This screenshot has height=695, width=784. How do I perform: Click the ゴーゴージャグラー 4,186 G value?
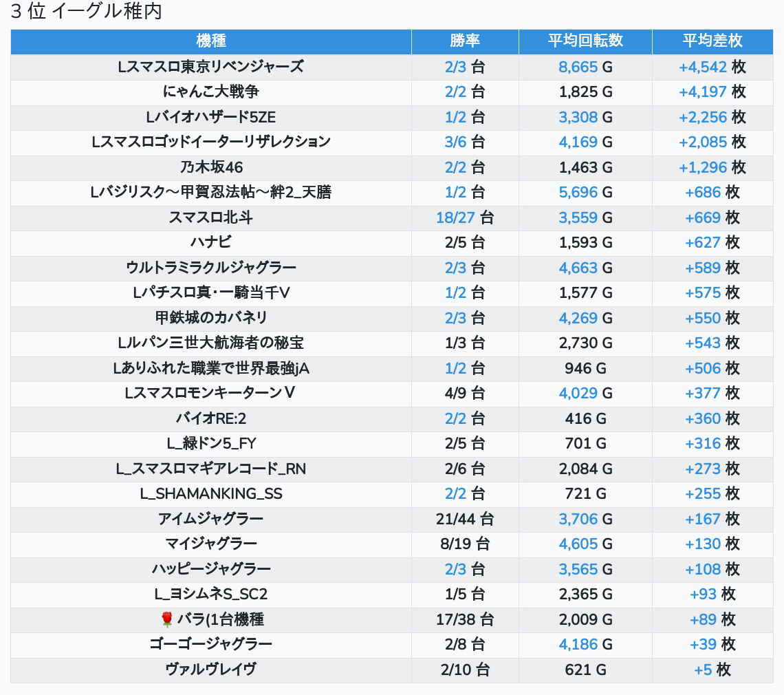coord(578,644)
